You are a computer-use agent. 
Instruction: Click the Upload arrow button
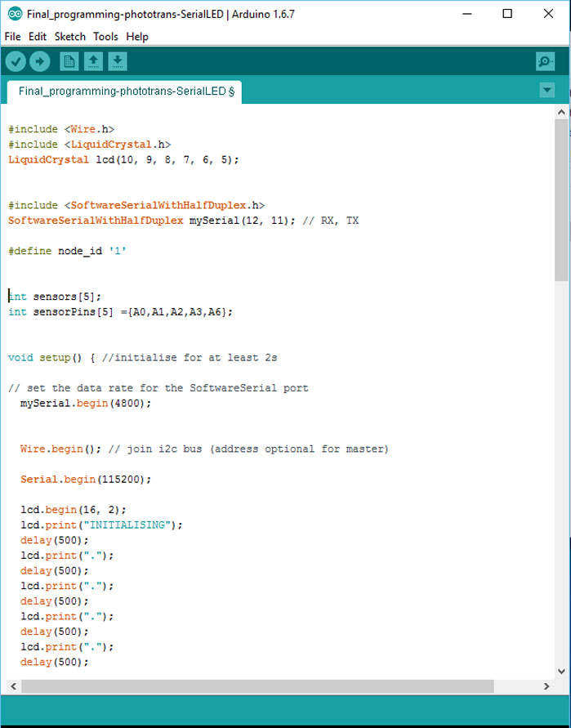tap(40, 61)
